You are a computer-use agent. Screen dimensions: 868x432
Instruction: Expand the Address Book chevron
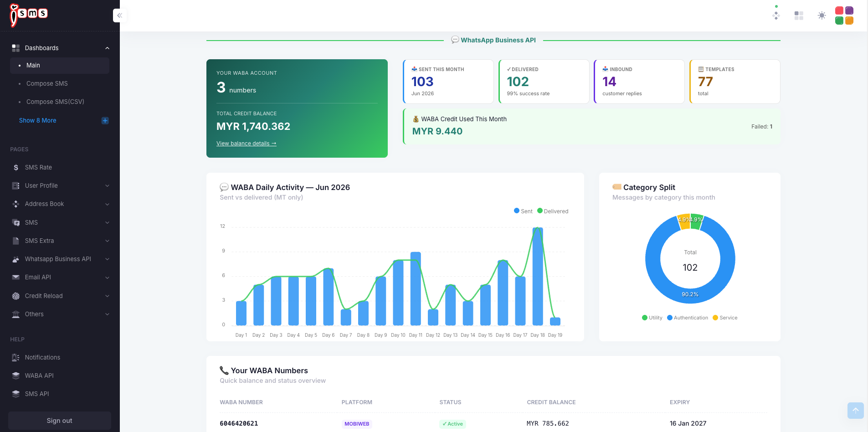tap(108, 204)
